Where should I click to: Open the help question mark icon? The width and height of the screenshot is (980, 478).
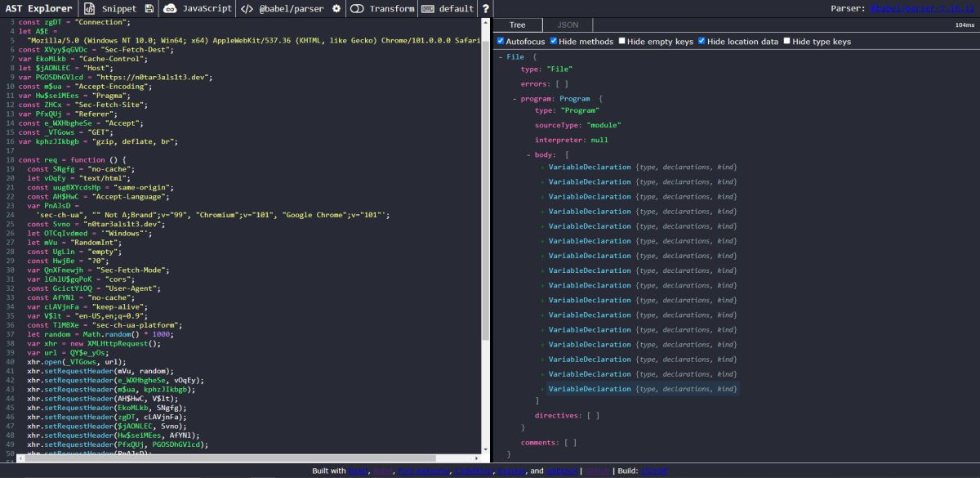point(486,9)
